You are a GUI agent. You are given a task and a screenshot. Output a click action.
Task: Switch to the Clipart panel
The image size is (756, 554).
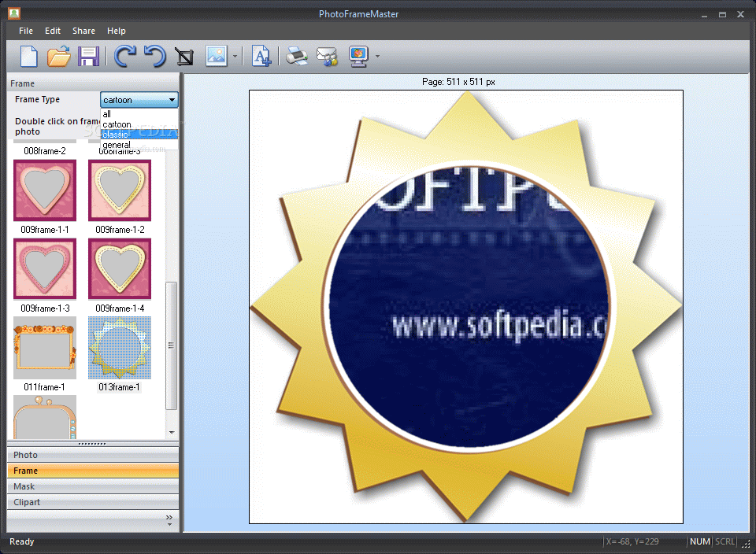[93, 502]
